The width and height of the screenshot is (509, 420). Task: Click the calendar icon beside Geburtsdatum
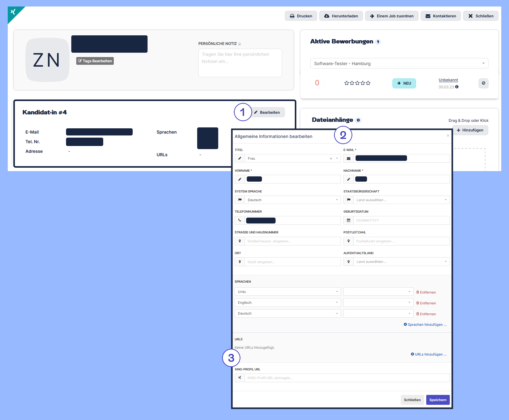(x=348, y=220)
